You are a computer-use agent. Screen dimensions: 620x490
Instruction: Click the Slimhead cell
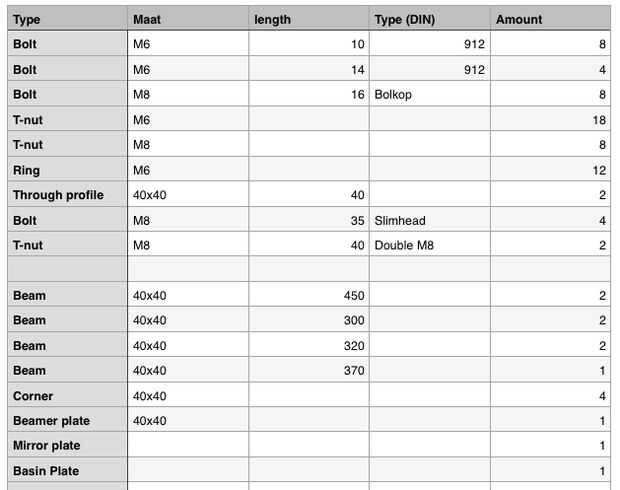[x=429, y=220]
